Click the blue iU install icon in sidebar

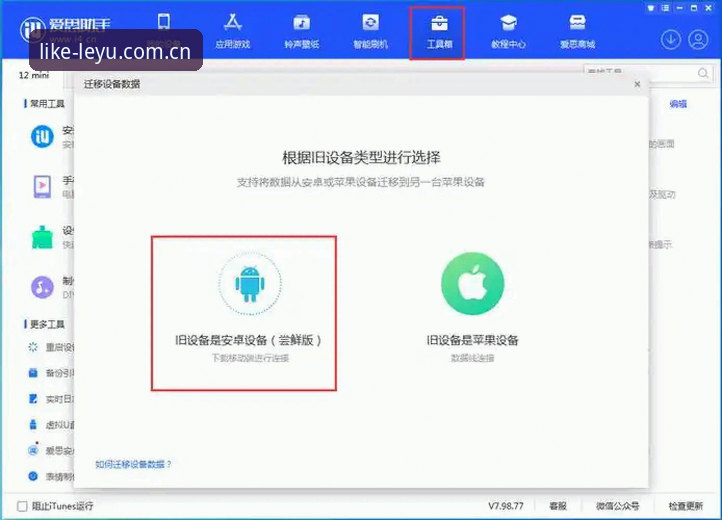(42, 136)
